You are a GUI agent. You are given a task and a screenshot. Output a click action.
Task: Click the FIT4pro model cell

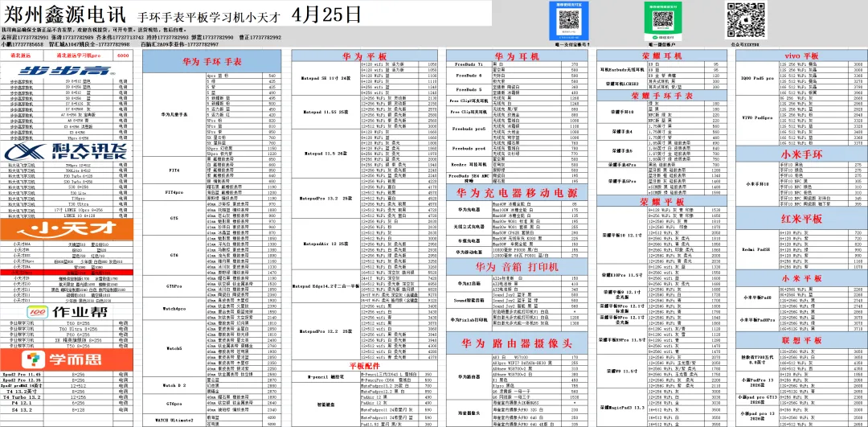174,192
